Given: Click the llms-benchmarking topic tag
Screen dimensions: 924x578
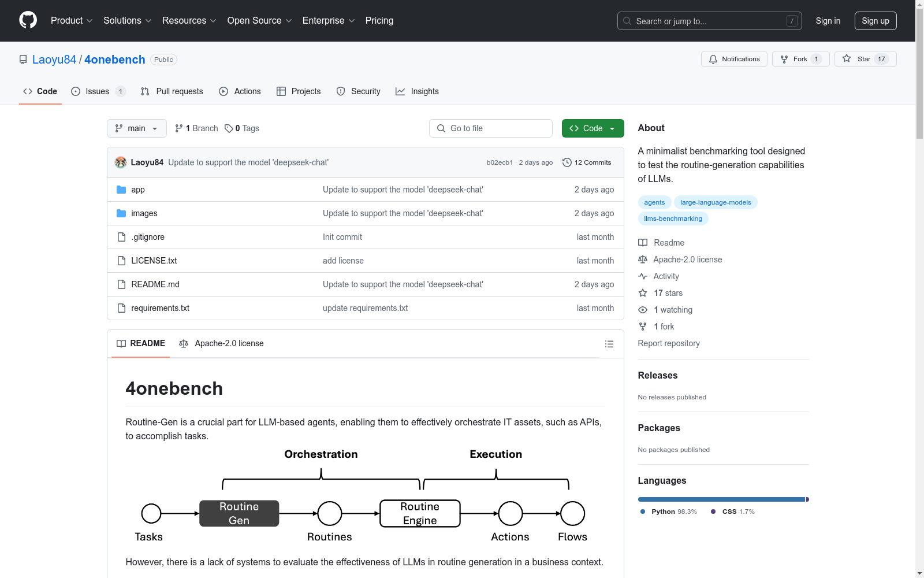Looking at the screenshot, I should [x=673, y=218].
